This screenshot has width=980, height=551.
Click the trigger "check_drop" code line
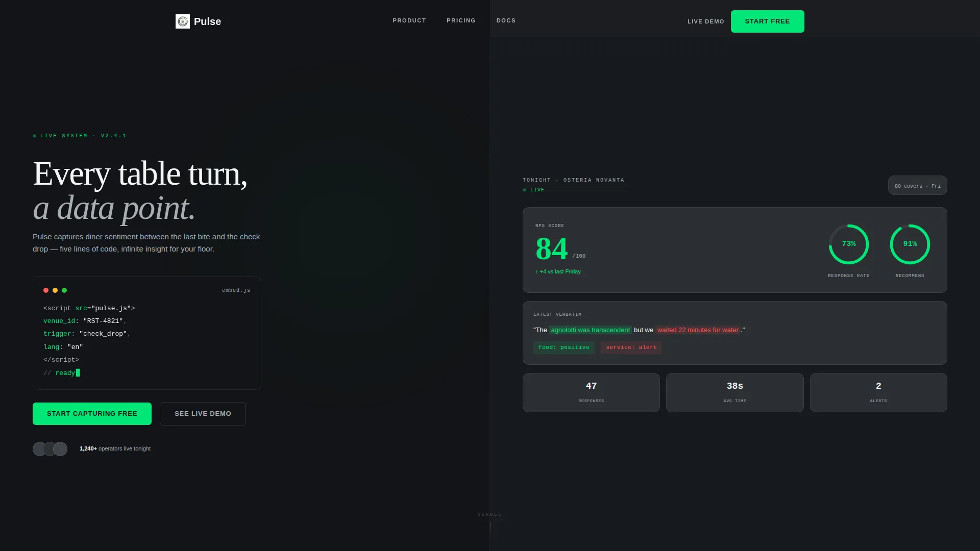tap(87, 334)
